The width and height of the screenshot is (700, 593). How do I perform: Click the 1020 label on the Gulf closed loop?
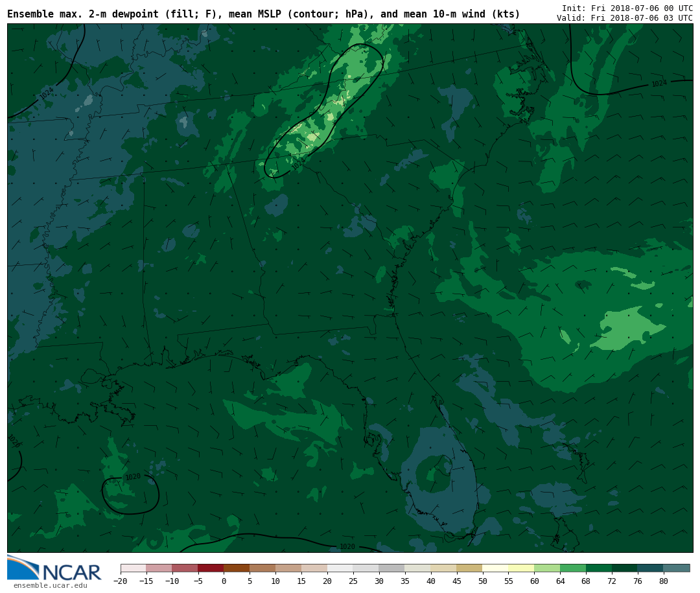coord(133,477)
